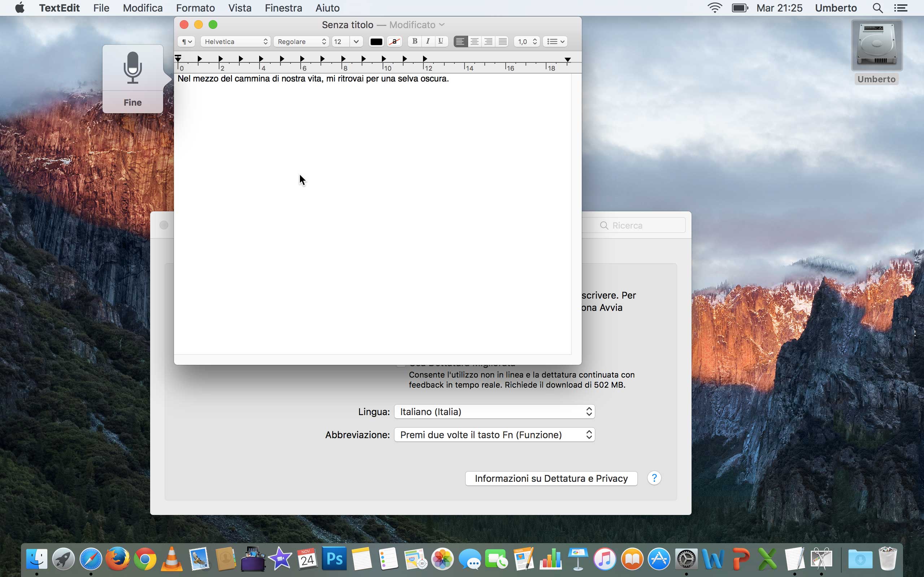The image size is (924, 577).
Task: Click the dictation microphone icon
Action: point(132,67)
